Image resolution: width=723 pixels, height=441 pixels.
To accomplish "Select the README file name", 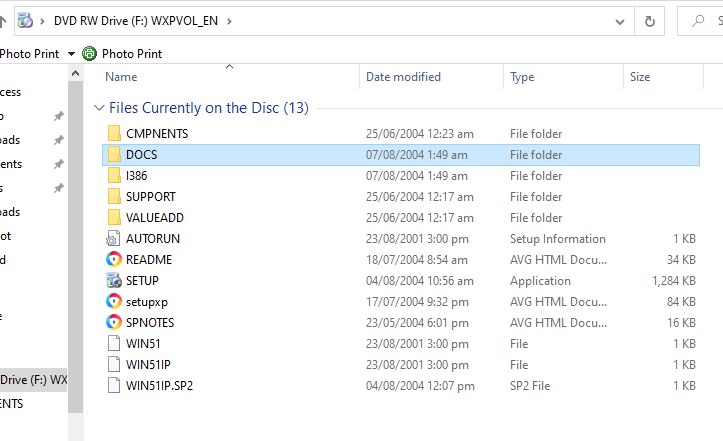I will point(149,260).
